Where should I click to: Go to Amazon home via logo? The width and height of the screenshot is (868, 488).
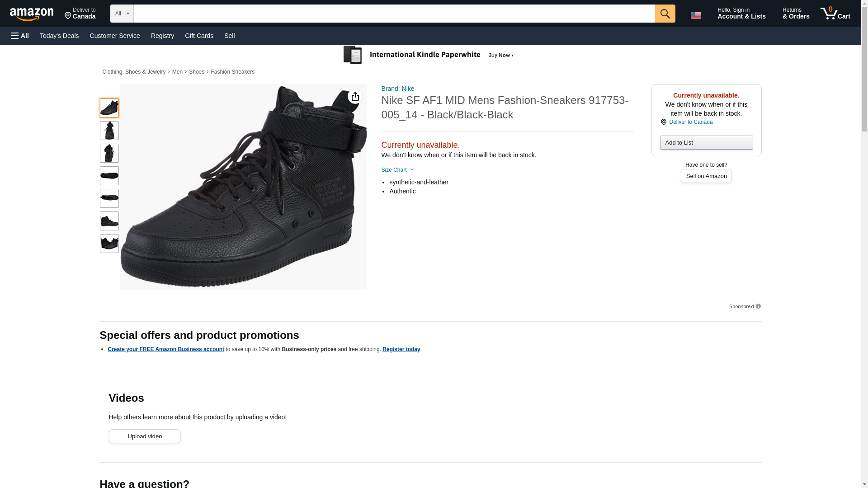pos(32,14)
